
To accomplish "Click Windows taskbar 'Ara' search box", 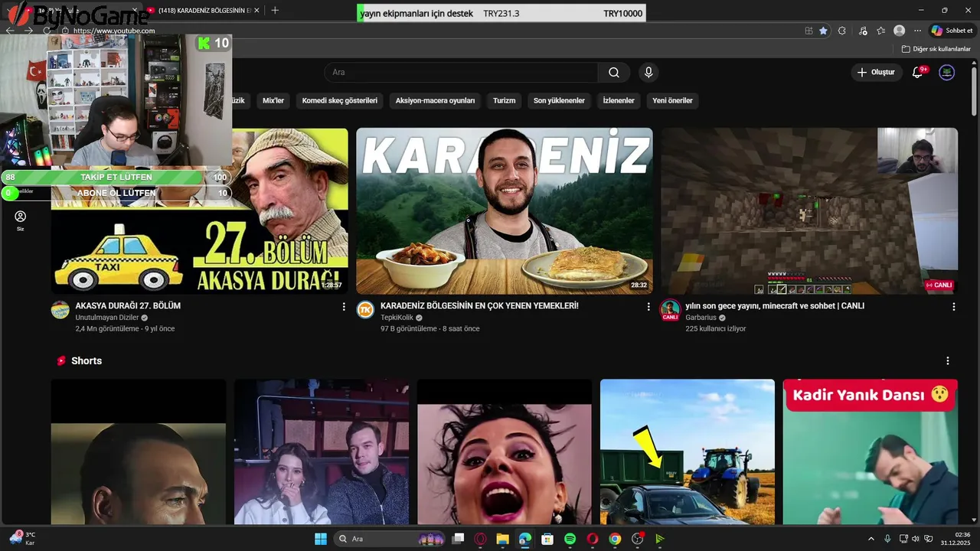I will [390, 539].
